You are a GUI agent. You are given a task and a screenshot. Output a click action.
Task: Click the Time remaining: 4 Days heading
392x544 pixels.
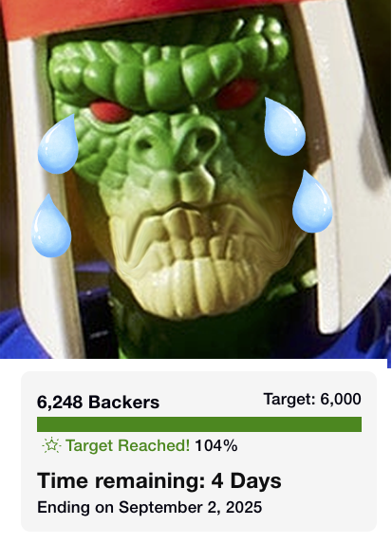159,480
